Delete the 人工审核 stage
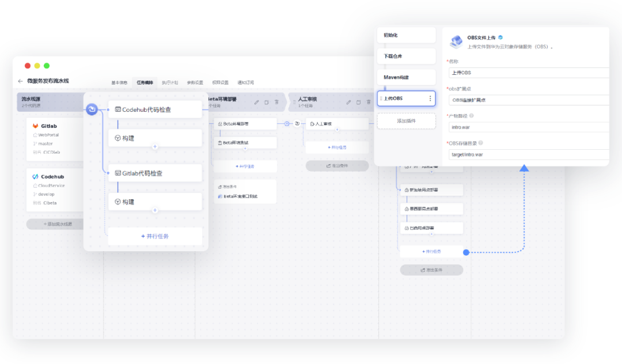This screenshot has height=364, width=622. (369, 103)
